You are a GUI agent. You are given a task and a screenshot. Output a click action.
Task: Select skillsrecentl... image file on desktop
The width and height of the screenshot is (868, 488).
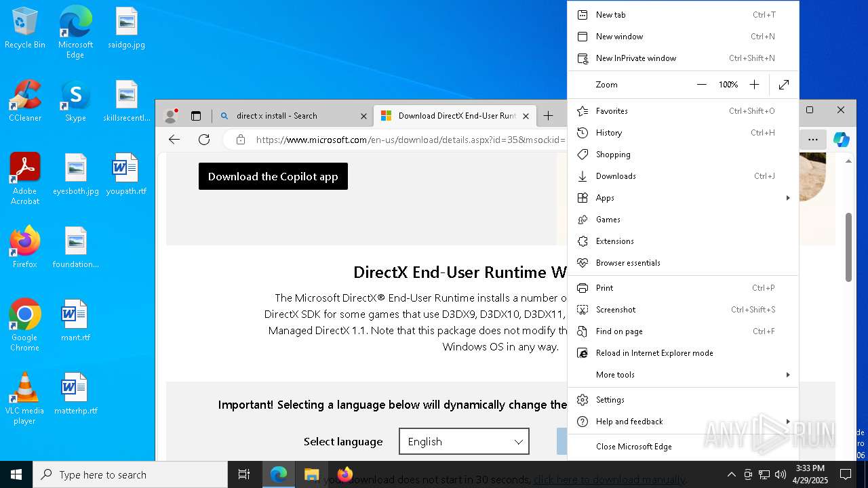tap(126, 101)
